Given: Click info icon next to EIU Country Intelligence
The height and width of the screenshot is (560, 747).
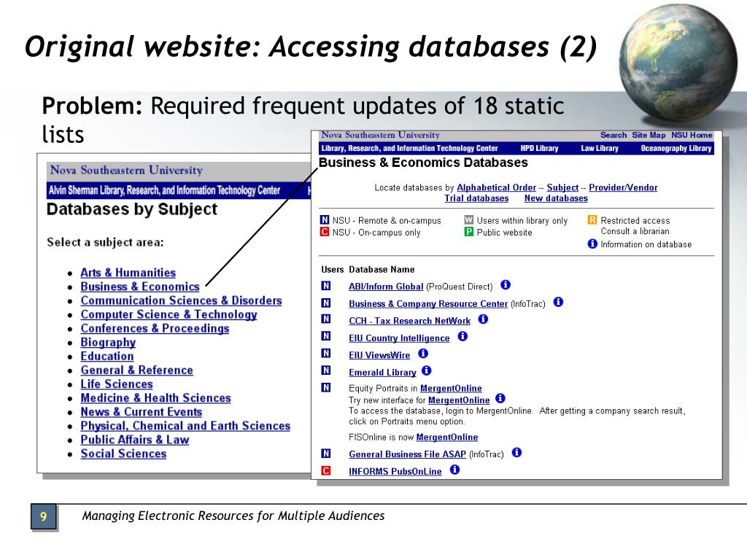Looking at the screenshot, I should [x=462, y=336].
